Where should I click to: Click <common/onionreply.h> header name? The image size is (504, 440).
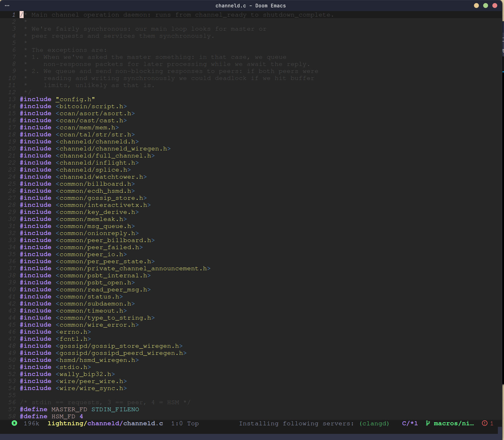pyautogui.click(x=97, y=233)
